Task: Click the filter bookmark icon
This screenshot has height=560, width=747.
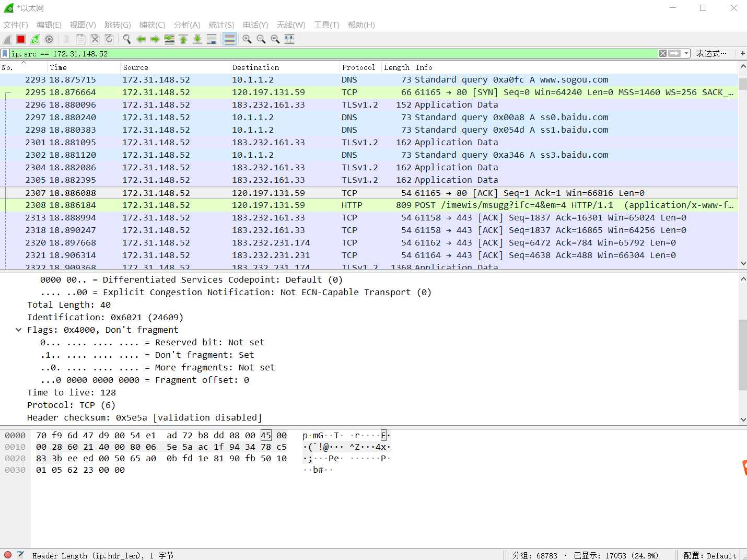Action: point(5,53)
